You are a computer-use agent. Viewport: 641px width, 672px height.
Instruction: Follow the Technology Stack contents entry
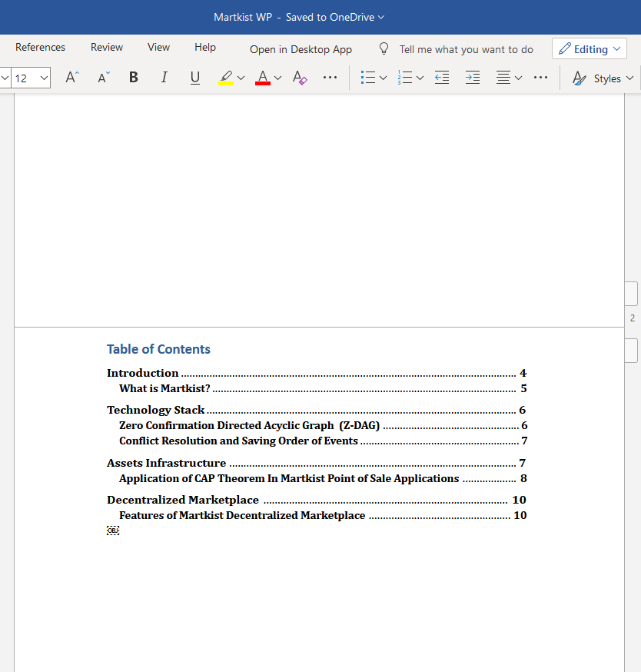point(317,410)
